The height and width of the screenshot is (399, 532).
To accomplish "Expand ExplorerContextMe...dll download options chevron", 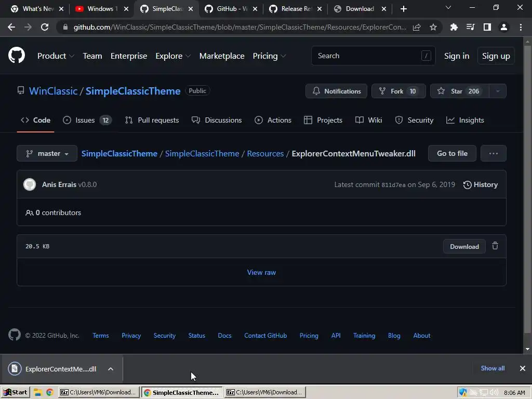I will click(x=111, y=369).
